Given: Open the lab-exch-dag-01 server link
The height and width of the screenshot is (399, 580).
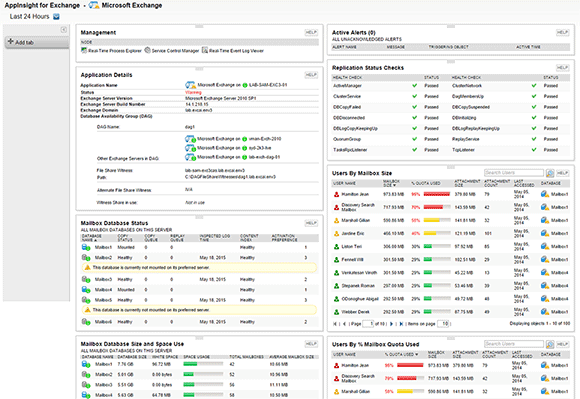Looking at the screenshot, I should 264,157.
